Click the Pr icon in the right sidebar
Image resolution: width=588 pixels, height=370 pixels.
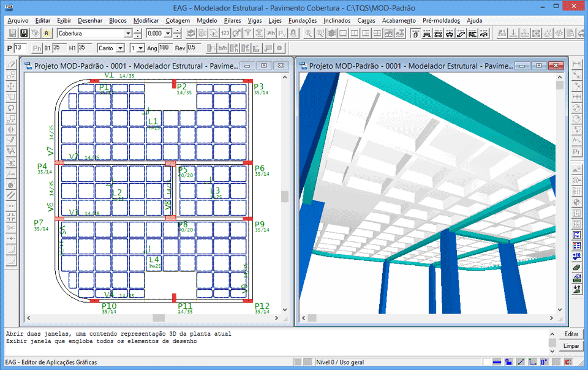click(578, 153)
